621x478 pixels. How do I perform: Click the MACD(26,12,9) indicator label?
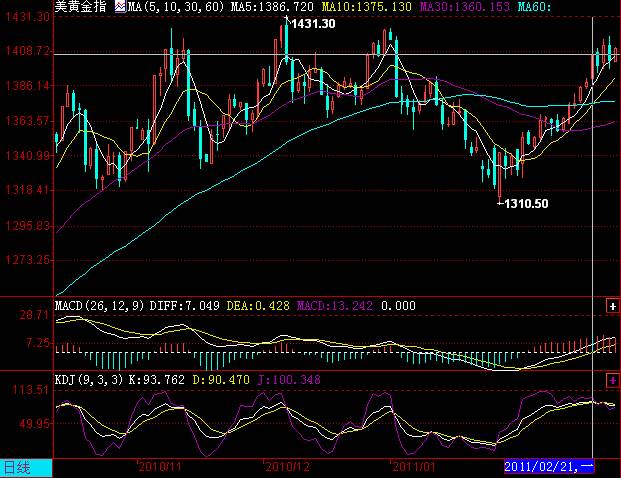tap(99, 306)
